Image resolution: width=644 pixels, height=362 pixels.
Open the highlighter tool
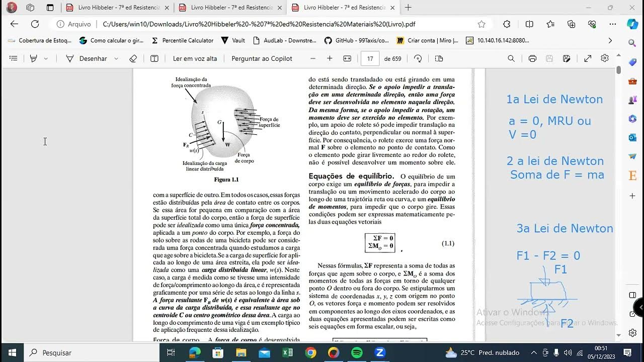34,58
